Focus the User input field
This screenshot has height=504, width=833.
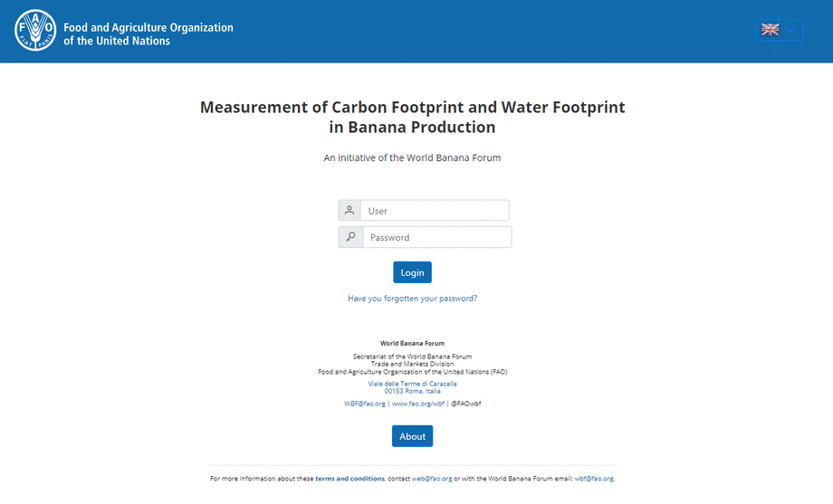[435, 211]
